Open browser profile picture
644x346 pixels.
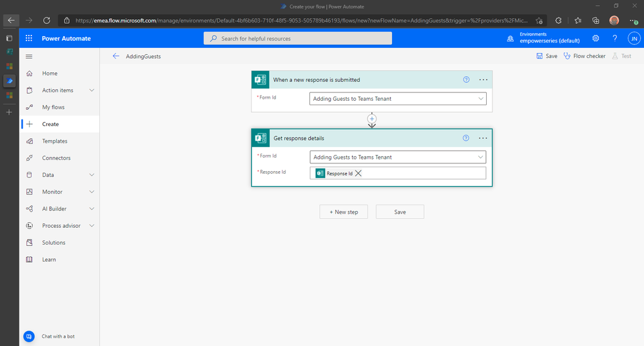coord(614,20)
